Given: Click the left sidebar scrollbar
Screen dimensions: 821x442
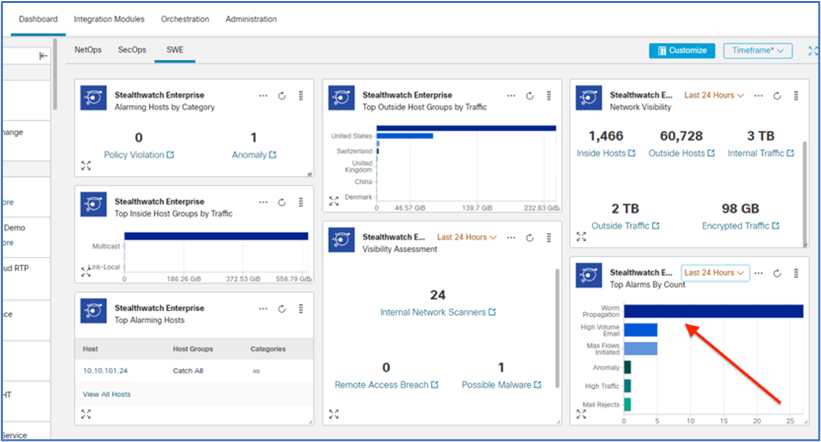Looking at the screenshot, I should 54,74.
